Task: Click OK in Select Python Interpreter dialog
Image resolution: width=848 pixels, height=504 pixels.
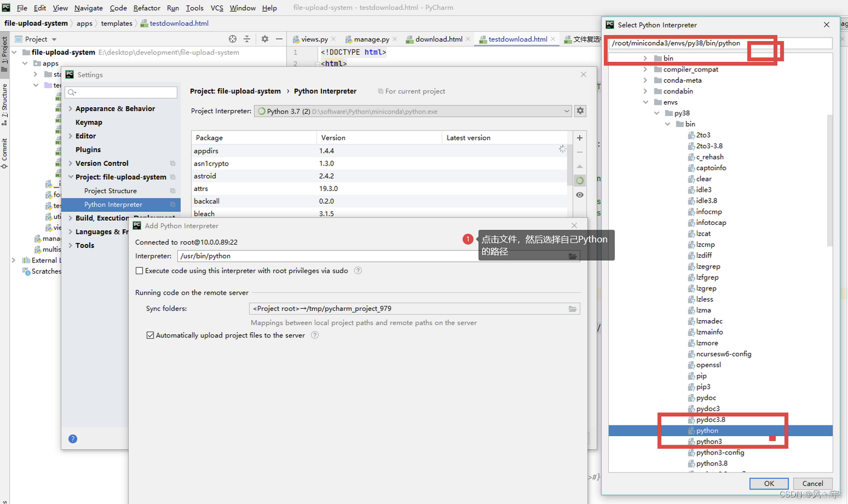Action: point(768,483)
